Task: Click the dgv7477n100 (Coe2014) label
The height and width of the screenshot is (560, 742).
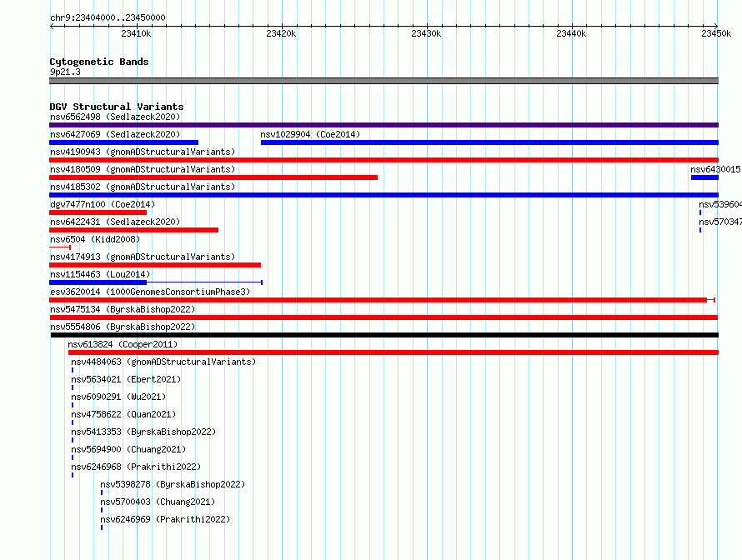Action: tap(103, 204)
